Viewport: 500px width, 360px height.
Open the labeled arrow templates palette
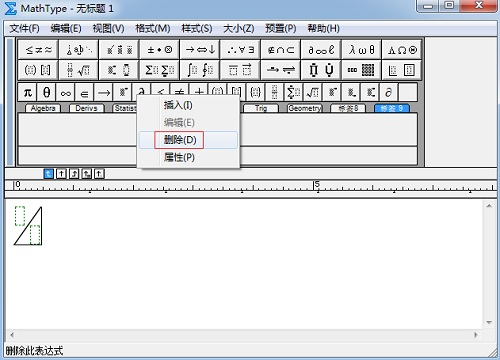tap(281, 70)
